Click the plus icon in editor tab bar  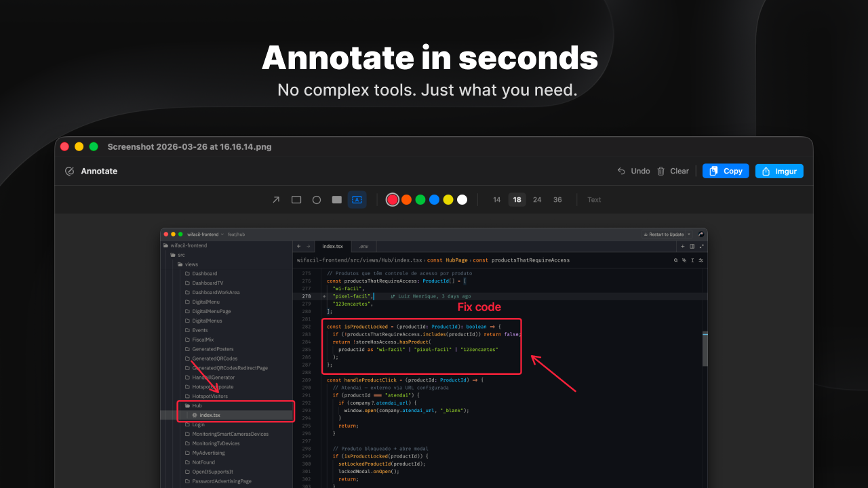(683, 247)
